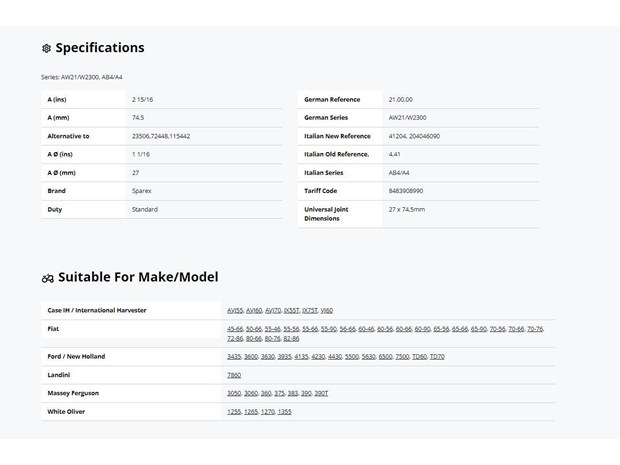Open the Case IH AVJ55 model link
This screenshot has width=620, height=465.
coord(235,310)
